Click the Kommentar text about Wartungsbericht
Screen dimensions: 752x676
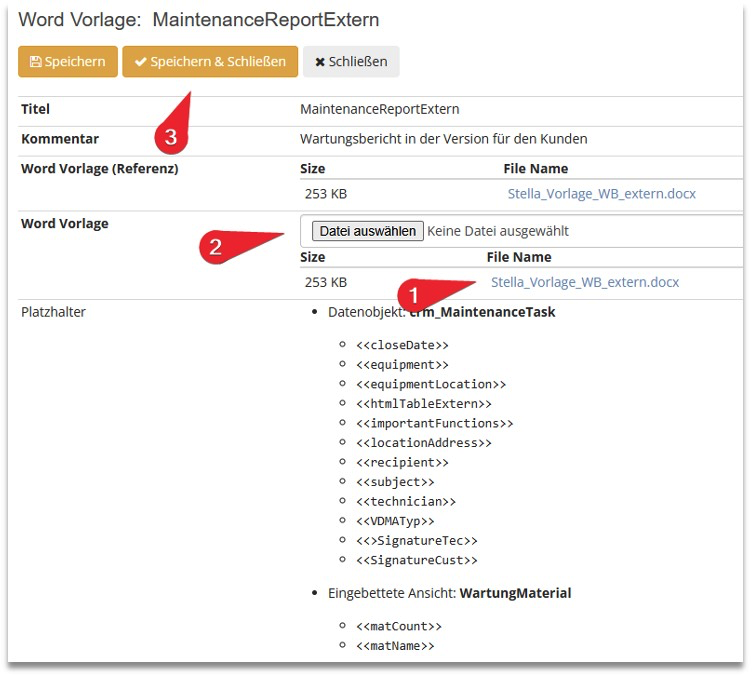(443, 139)
